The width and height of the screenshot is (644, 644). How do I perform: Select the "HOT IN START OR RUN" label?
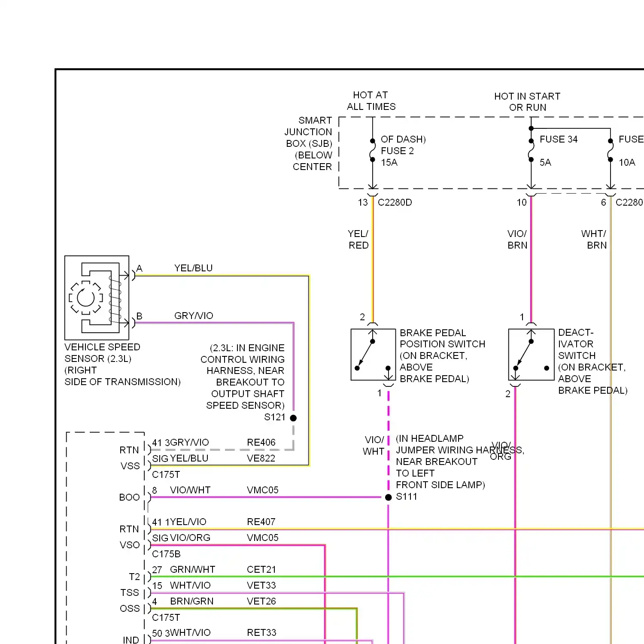[x=527, y=102]
